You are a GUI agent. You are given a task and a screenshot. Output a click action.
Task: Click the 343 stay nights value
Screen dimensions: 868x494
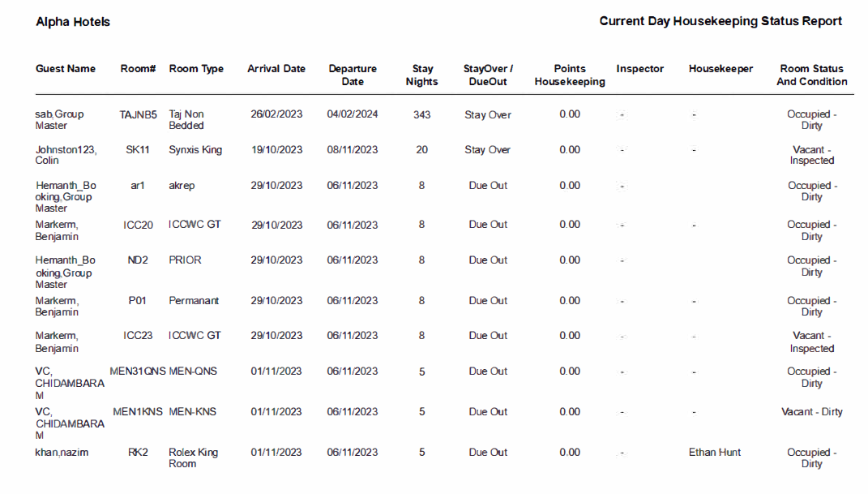tap(422, 114)
